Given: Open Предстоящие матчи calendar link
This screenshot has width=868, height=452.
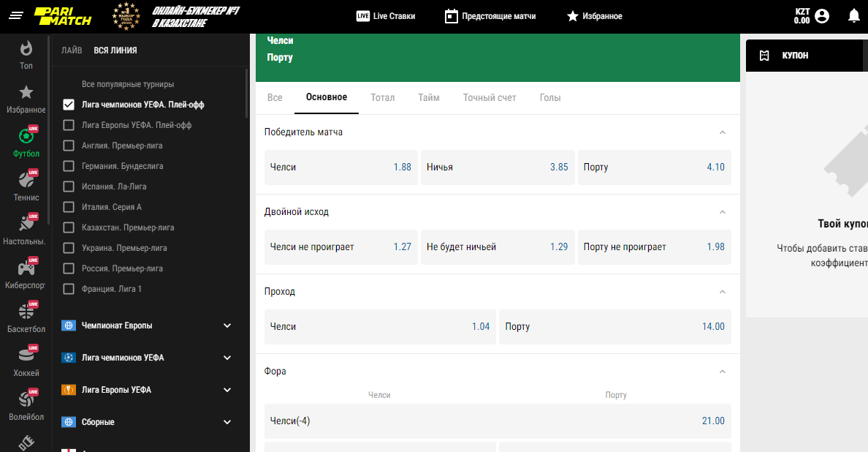Looking at the screenshot, I should pyautogui.click(x=490, y=16).
